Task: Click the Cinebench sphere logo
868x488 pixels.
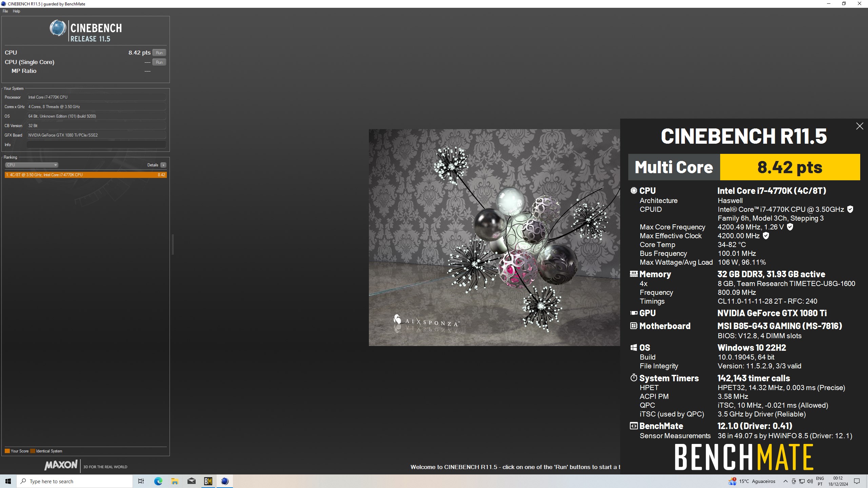Action: tap(58, 28)
